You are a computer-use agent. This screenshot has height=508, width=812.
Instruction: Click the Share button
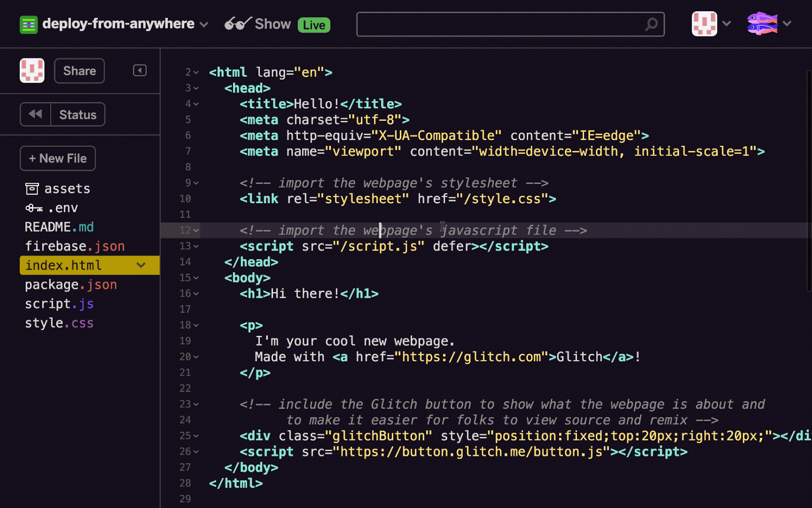tap(79, 71)
